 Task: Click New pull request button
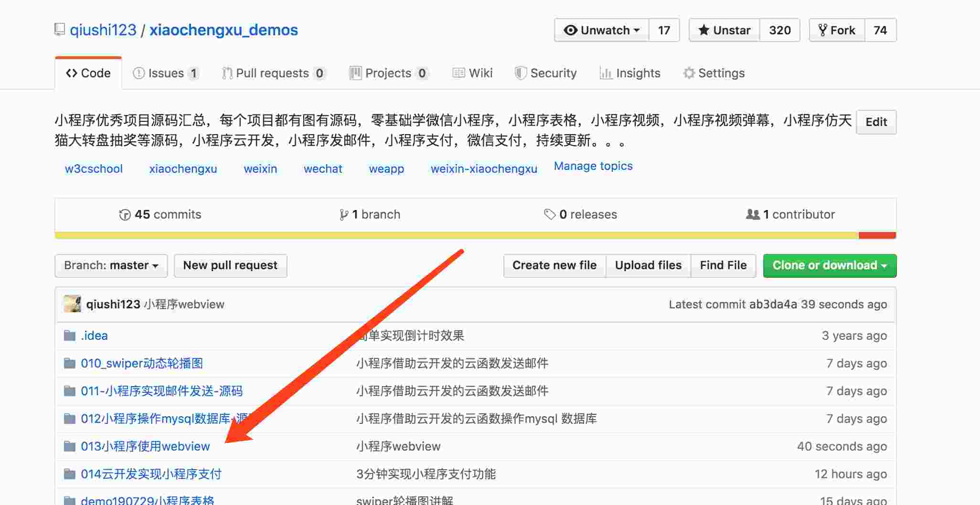pos(230,265)
